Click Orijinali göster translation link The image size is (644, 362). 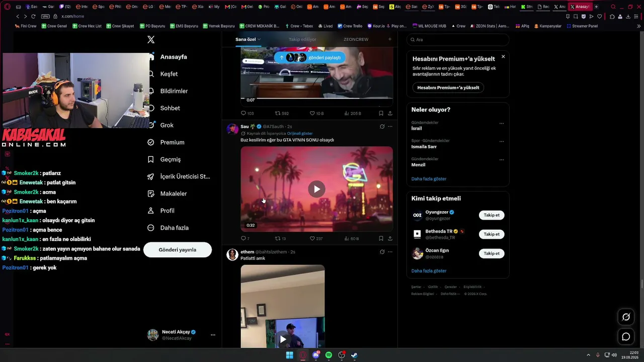pos(300,134)
